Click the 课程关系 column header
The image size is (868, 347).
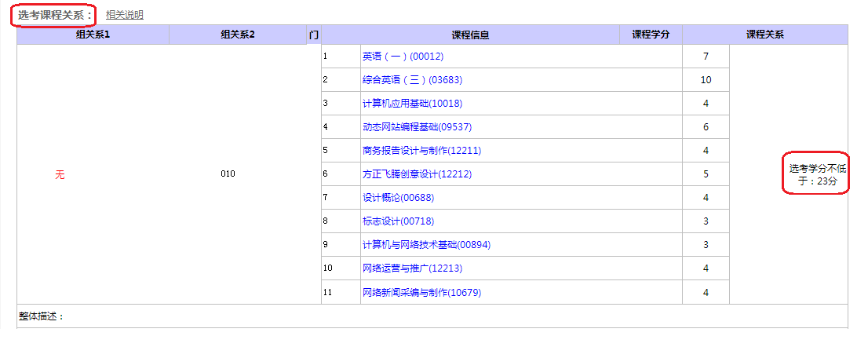[764, 35]
